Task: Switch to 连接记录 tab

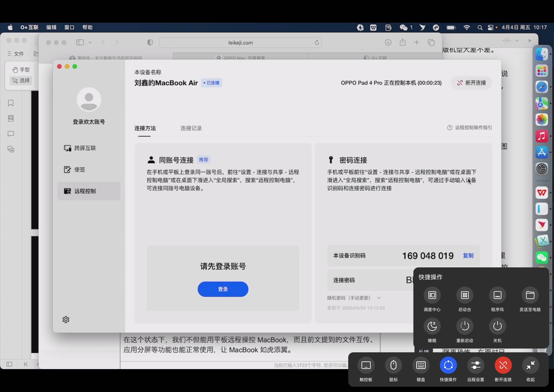Action: pyautogui.click(x=191, y=128)
